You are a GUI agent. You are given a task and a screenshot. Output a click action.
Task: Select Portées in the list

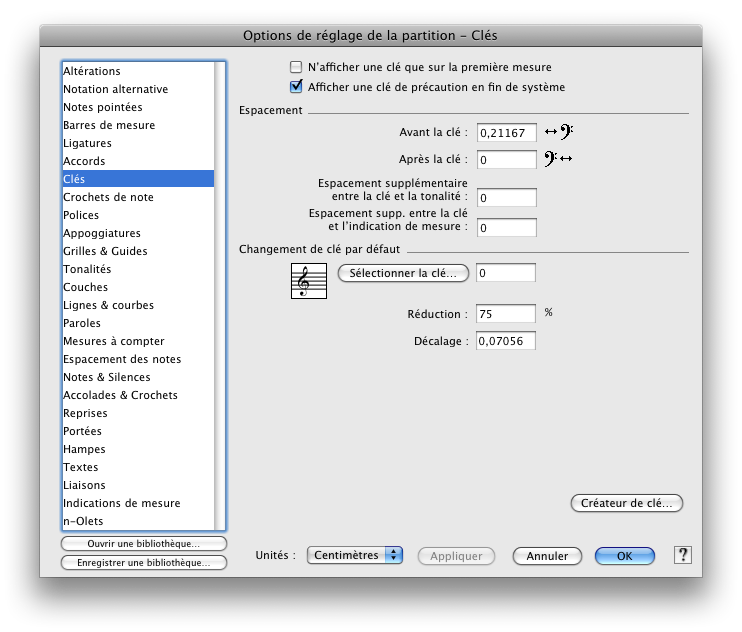tap(138, 430)
